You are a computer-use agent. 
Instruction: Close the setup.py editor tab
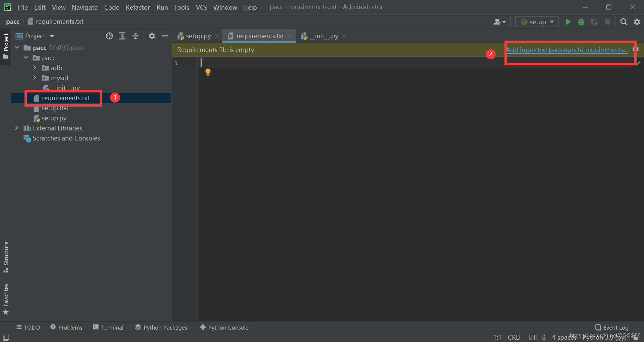(217, 36)
